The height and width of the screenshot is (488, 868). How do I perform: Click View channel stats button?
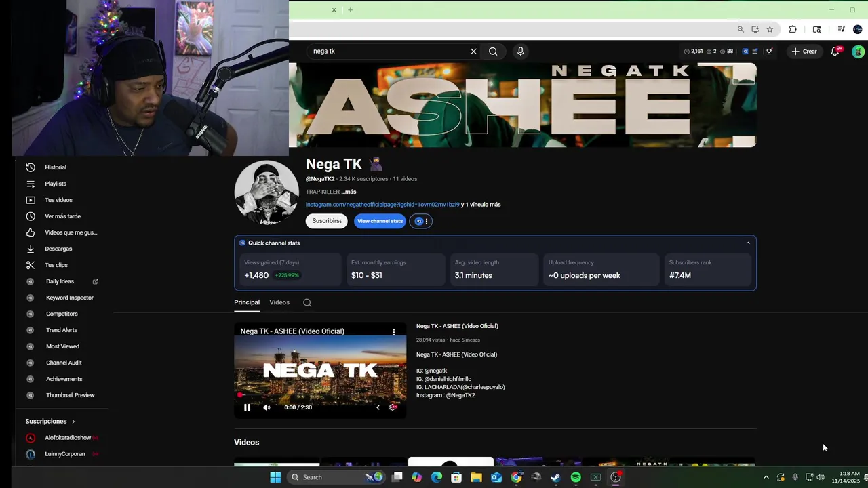pyautogui.click(x=380, y=221)
